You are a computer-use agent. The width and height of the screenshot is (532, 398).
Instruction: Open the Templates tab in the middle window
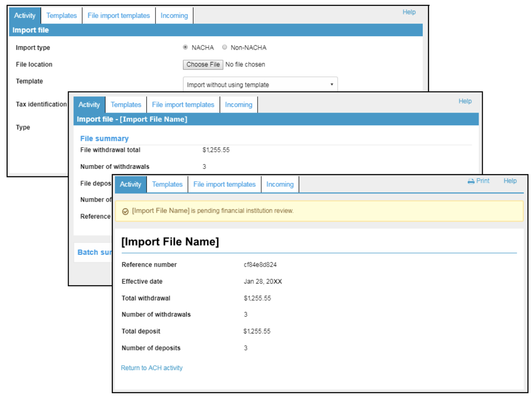126,104
